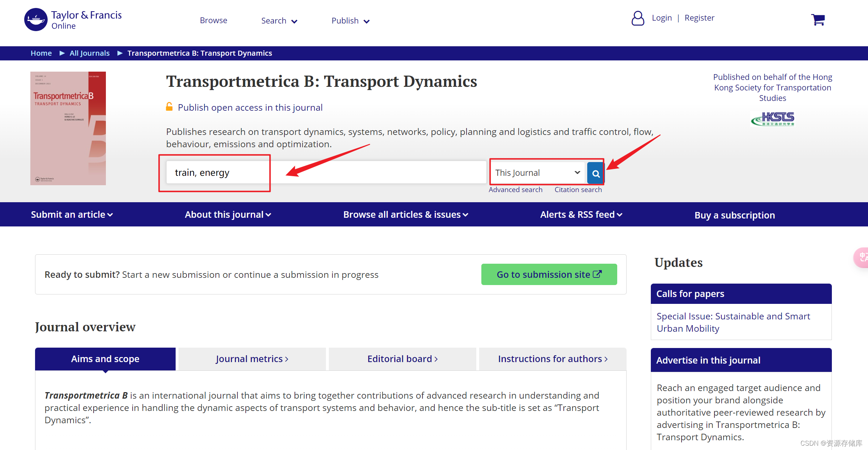This screenshot has height=450, width=868.
Task: Click the HKSTS society logo
Action: (773, 119)
